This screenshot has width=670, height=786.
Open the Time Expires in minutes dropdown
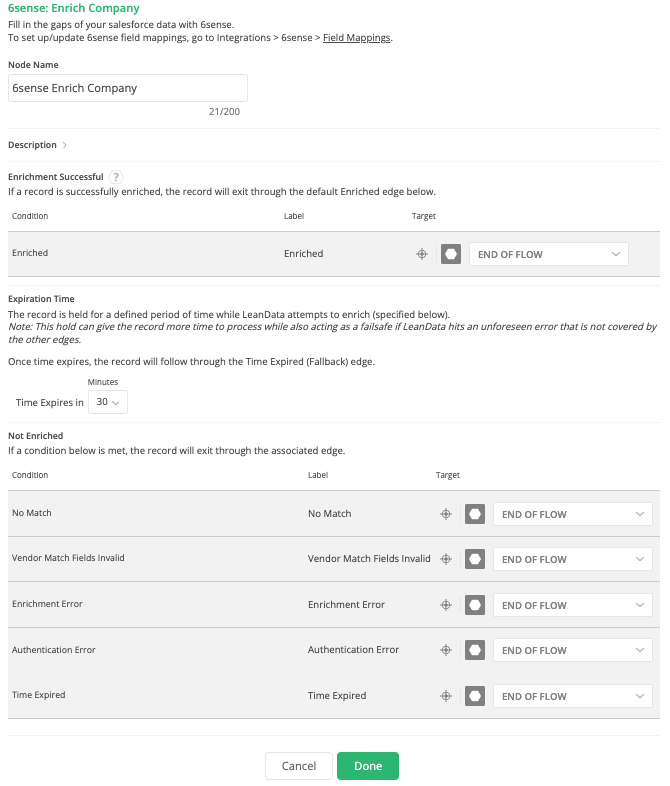107,402
